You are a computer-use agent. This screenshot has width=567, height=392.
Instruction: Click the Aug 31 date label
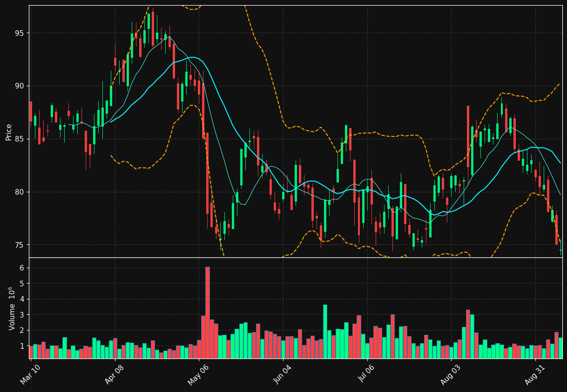click(x=534, y=374)
